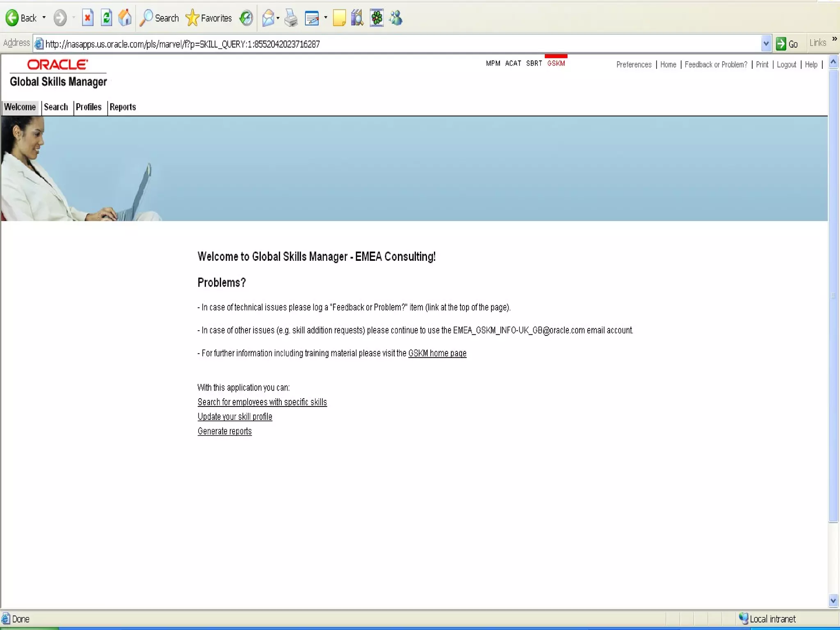Click the Feedback or Problem? link
Image resolution: width=840 pixels, height=630 pixels.
[716, 64]
